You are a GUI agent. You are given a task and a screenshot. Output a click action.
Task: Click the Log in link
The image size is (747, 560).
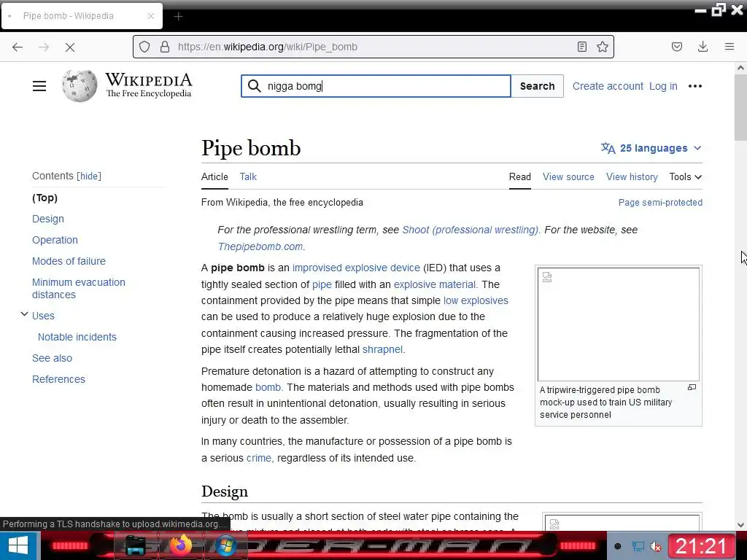coord(663,86)
